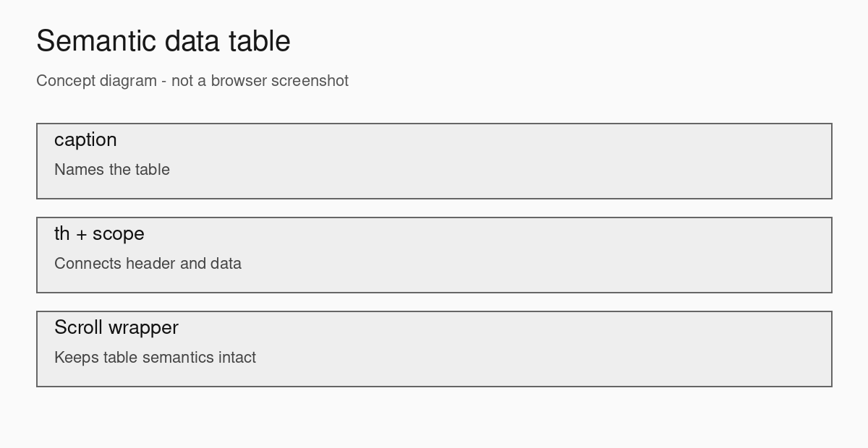This screenshot has width=868, height=448.
Task: Select 'Connects header and data' text
Action: [148, 264]
